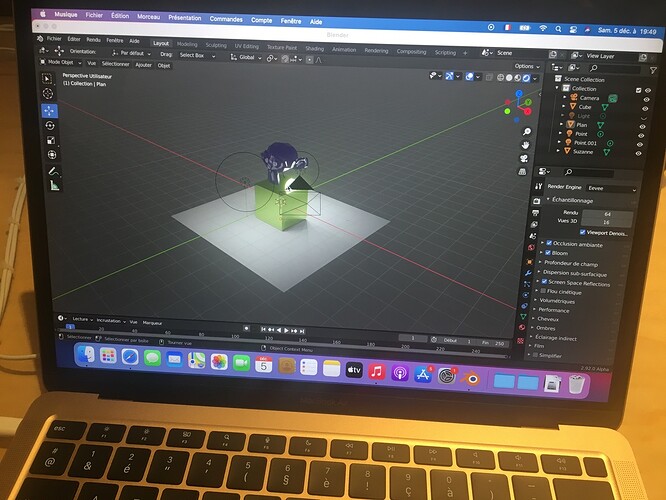Hide the Cube object with eye icon
This screenshot has width=666, height=500.
pos(645,109)
